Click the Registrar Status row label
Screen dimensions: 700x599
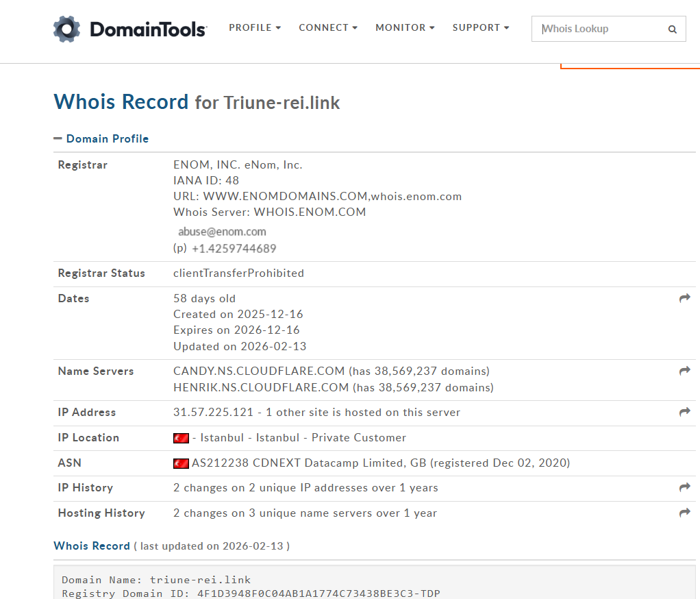click(x=101, y=273)
